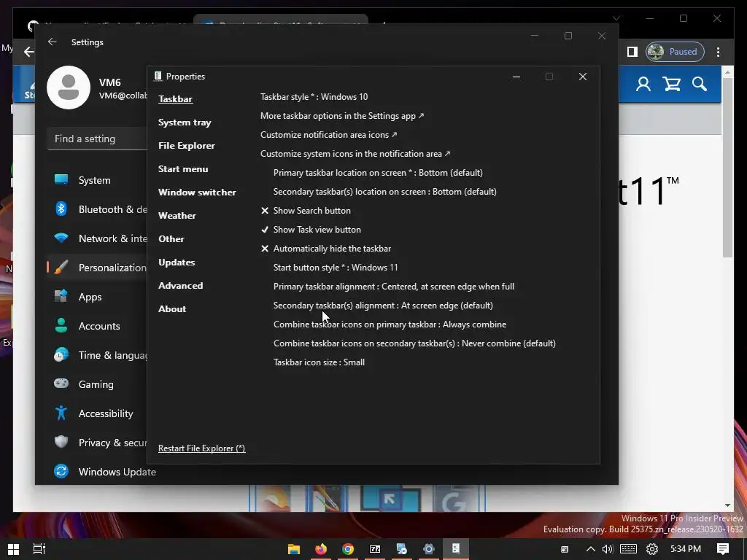Toggle Automatically hide the taskbar
747x560 pixels.
pos(326,249)
